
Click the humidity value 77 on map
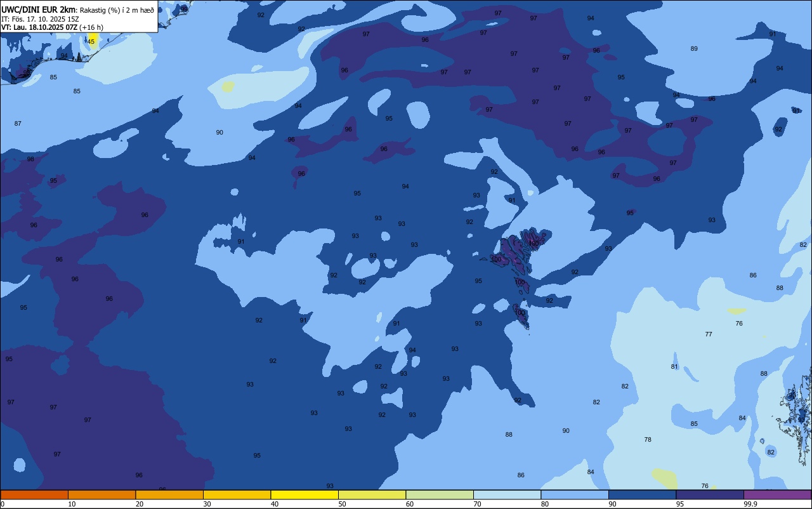tap(709, 334)
